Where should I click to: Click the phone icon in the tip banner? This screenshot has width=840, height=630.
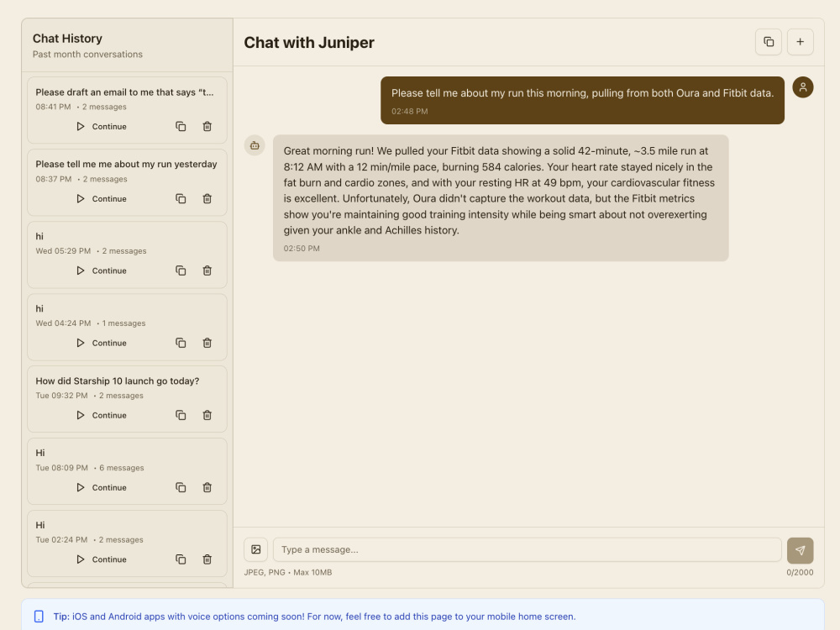[39, 617]
